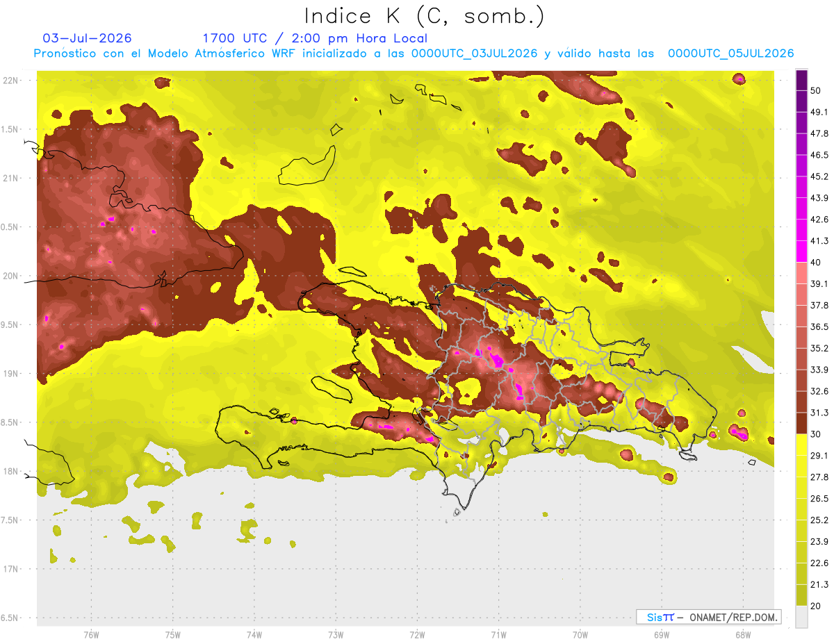The width and height of the screenshot is (834, 644).
Task: Click the "SisTT - ONAMET/REP.DOM." label
Action: pyautogui.click(x=708, y=617)
